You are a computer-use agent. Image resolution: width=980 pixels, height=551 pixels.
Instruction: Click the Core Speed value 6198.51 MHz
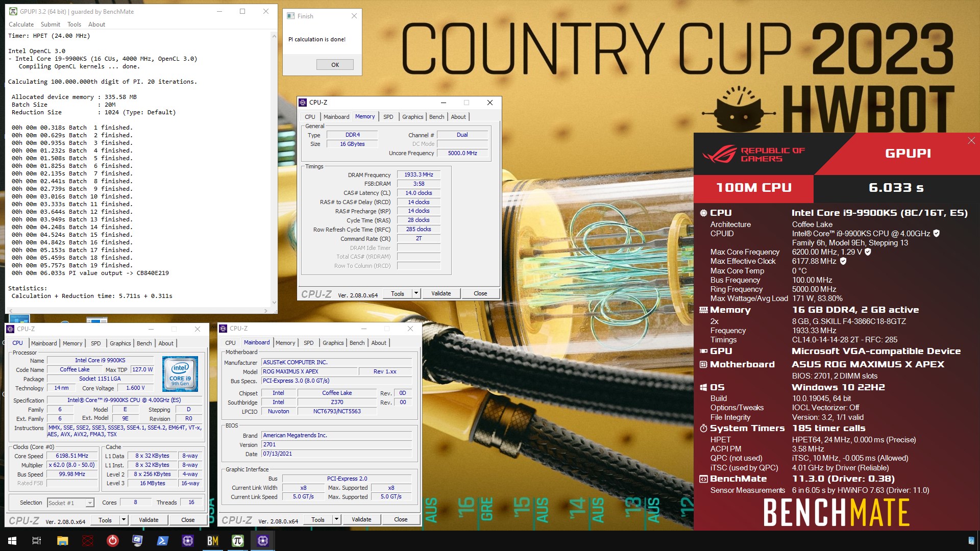(72, 456)
